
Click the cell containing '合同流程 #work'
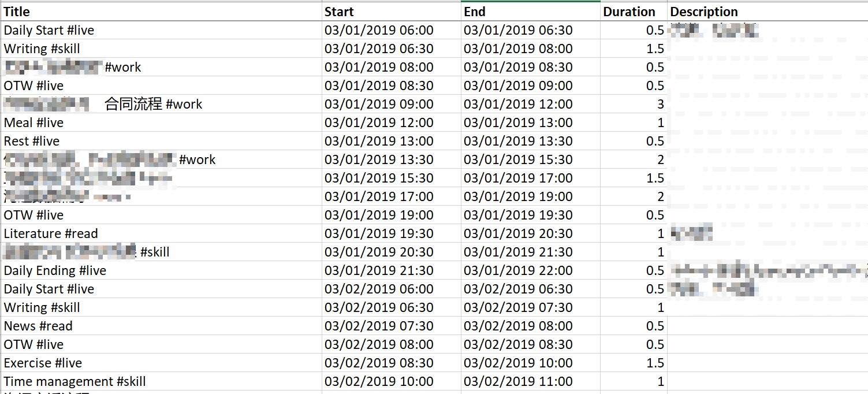pos(161,104)
